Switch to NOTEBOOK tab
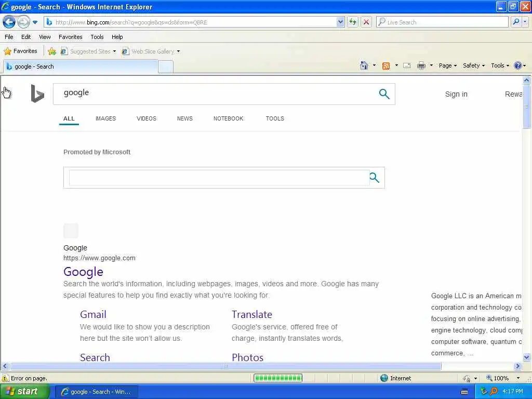532x399 pixels. 229,118
